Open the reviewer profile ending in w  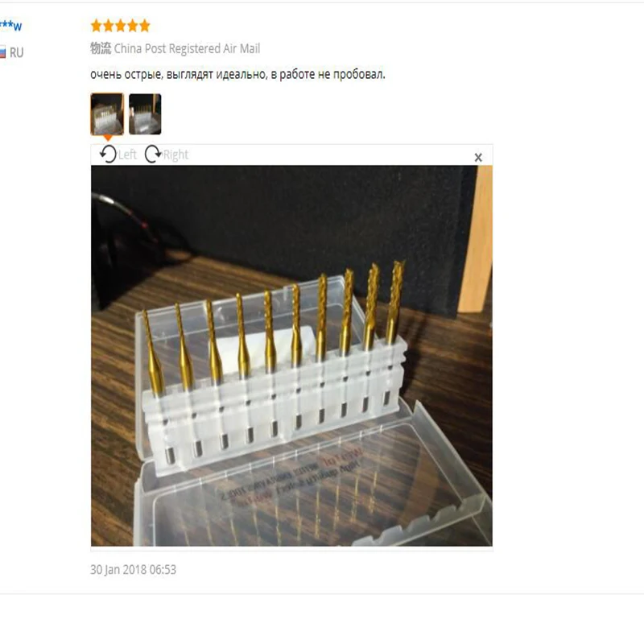click(10, 26)
